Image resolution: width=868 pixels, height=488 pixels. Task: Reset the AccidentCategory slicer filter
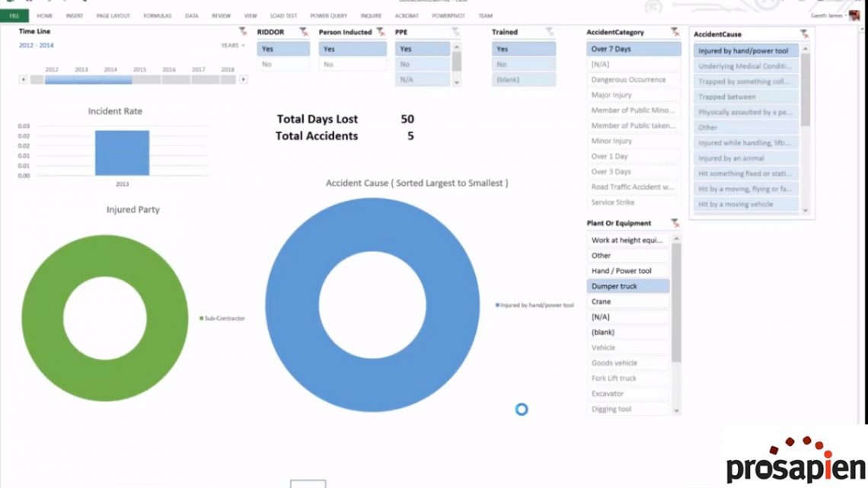coord(675,32)
